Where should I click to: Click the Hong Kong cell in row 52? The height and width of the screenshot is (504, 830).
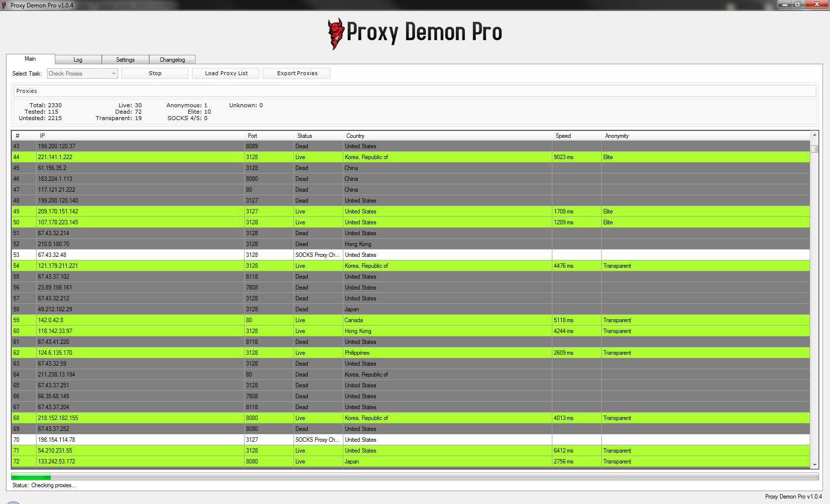click(x=448, y=244)
